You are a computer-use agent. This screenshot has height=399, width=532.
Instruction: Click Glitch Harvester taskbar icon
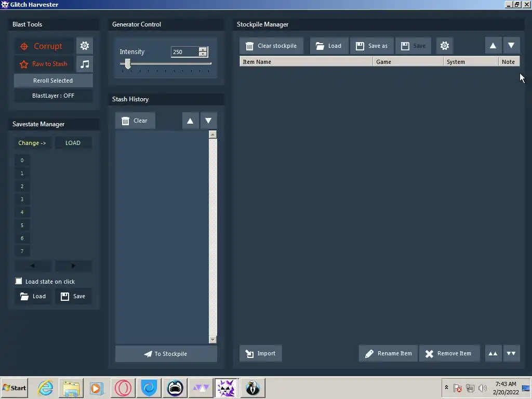click(x=227, y=388)
